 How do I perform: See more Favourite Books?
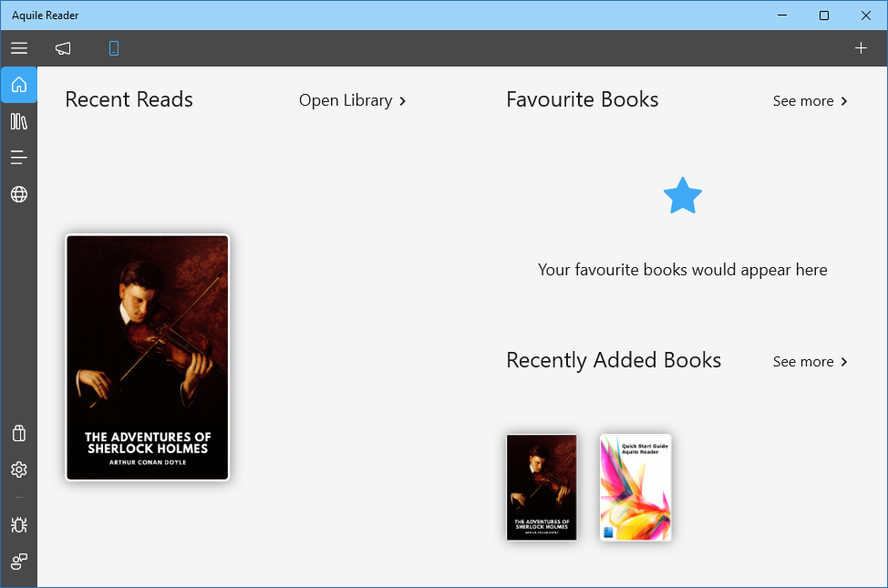810,101
